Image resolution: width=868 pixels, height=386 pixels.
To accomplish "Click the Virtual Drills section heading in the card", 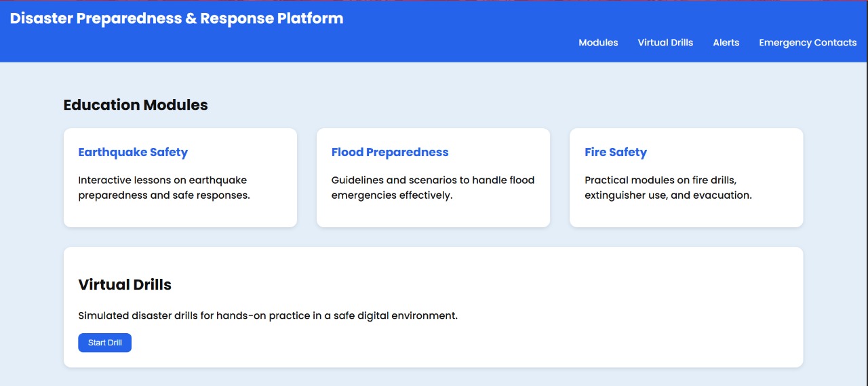I will coord(125,285).
